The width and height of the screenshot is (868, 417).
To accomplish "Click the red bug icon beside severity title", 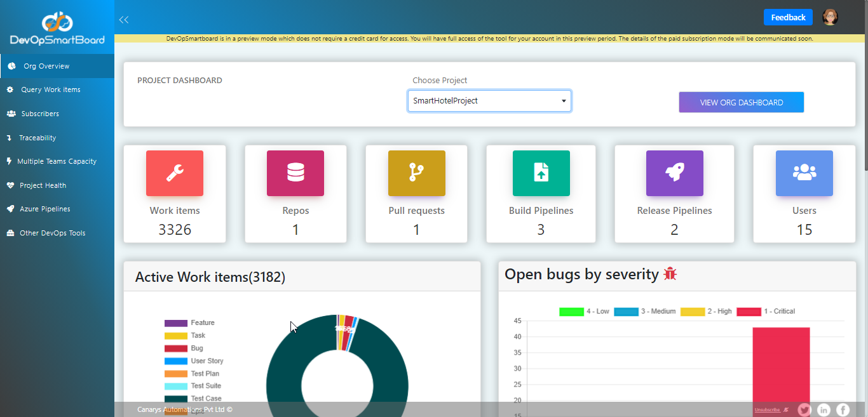I will click(670, 274).
